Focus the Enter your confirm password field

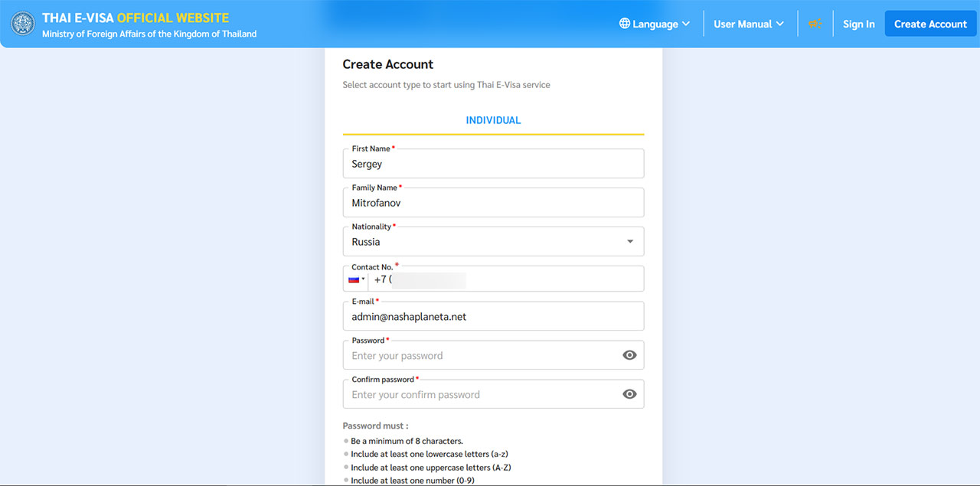tap(482, 394)
